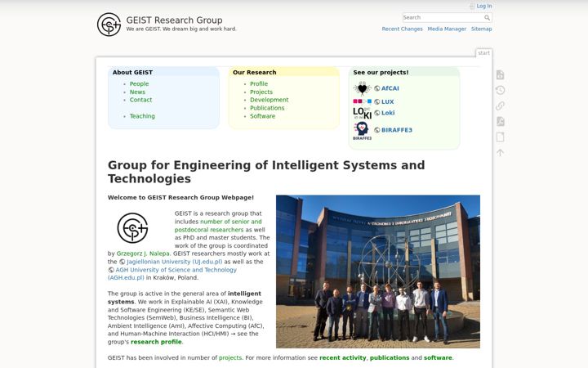Click the GEIST logo beside welcome text
588x368 pixels.
132,228
